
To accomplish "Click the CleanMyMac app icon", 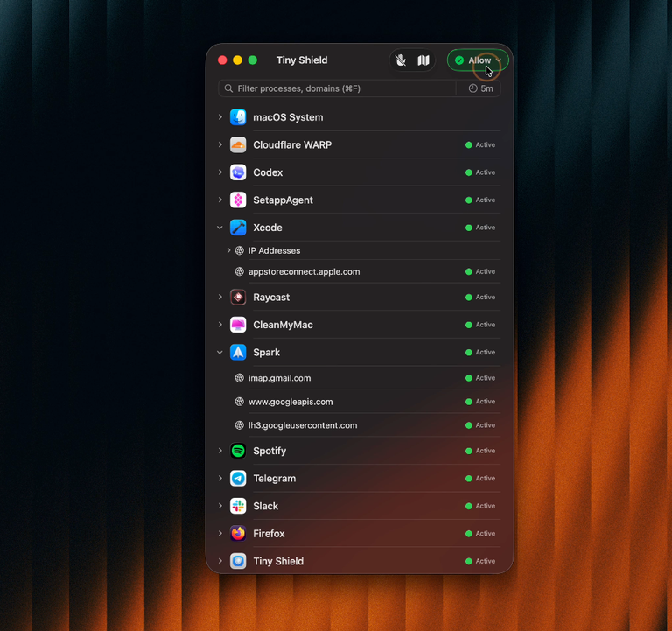I will click(238, 325).
